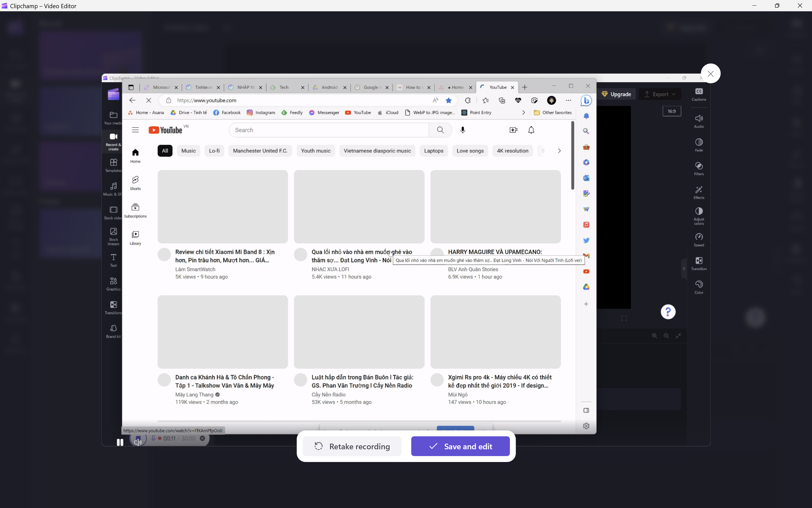
Task: Select the Music filter chip
Action: [x=189, y=151]
